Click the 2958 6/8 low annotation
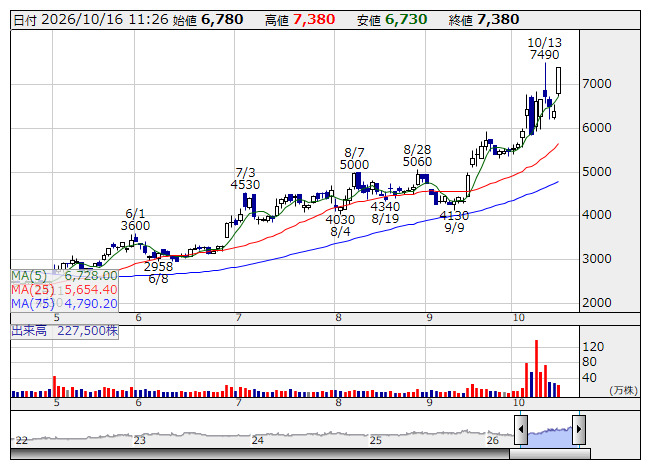Image resolution: width=653 pixels, height=470 pixels. pos(158,273)
